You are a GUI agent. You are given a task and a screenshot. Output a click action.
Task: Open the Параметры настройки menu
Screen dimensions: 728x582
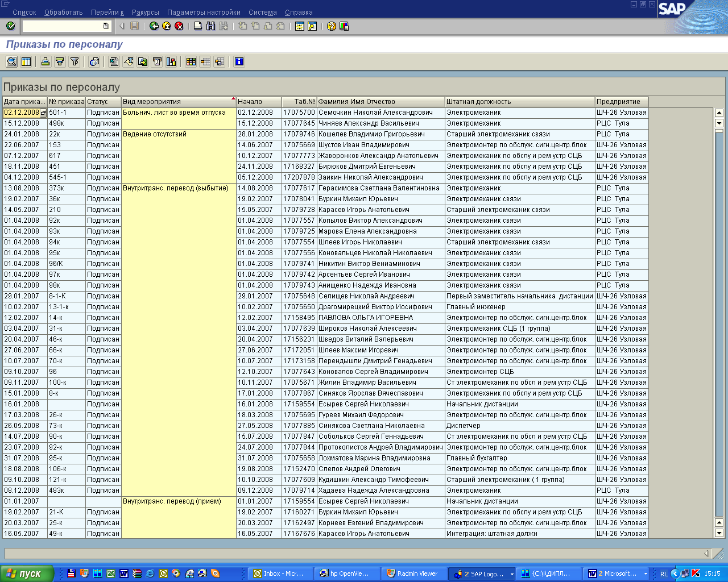[x=204, y=12]
